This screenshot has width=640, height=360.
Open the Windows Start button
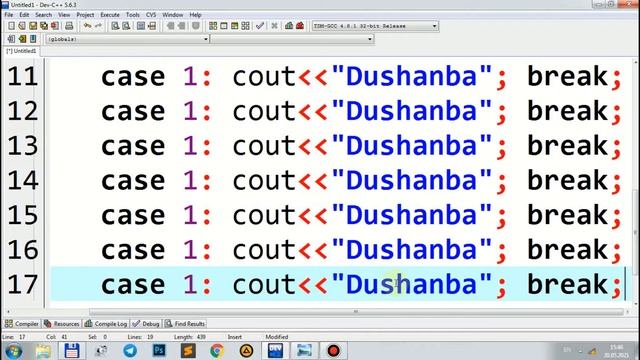click(x=13, y=351)
